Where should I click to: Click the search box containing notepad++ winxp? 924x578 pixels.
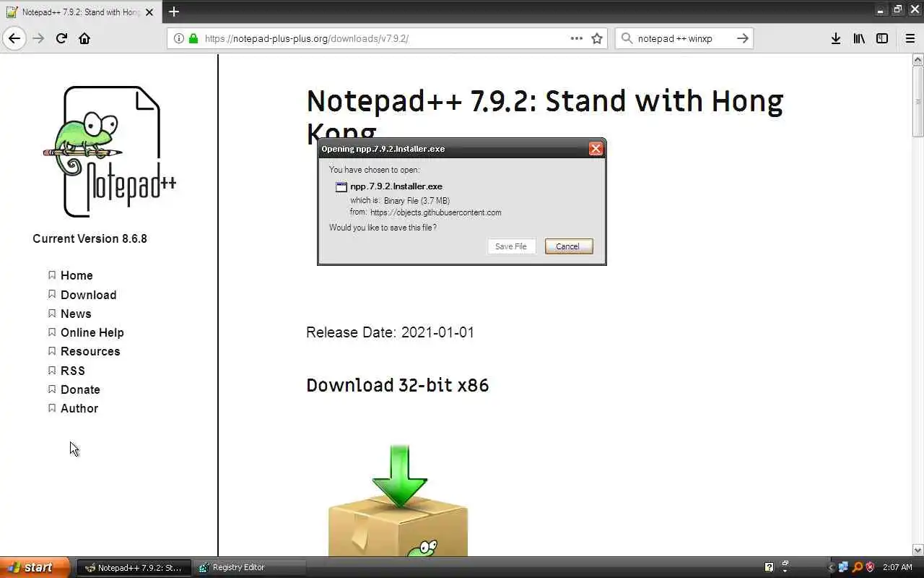pyautogui.click(x=684, y=38)
